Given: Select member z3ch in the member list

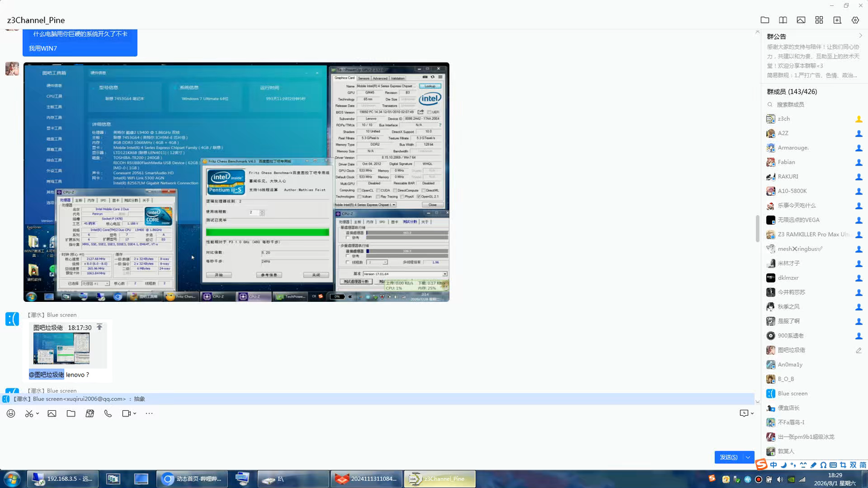Looking at the screenshot, I should click(814, 119).
